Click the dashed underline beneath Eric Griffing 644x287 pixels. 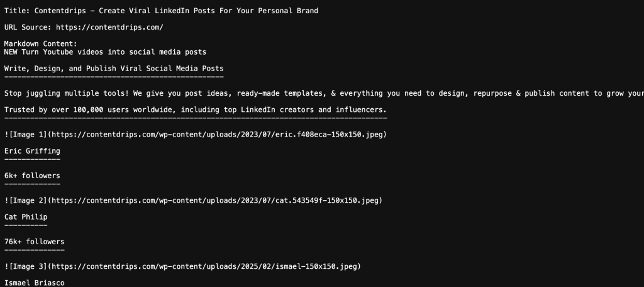pyautogui.click(x=32, y=159)
